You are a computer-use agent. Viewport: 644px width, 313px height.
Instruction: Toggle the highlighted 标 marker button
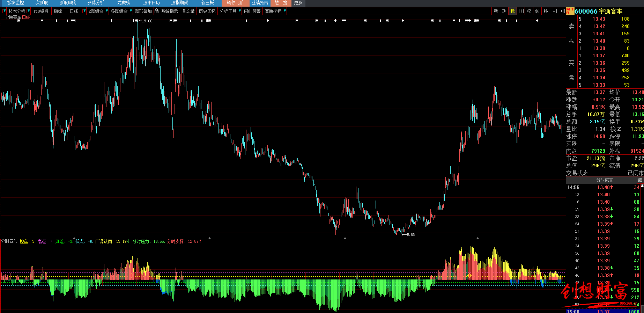(512, 11)
